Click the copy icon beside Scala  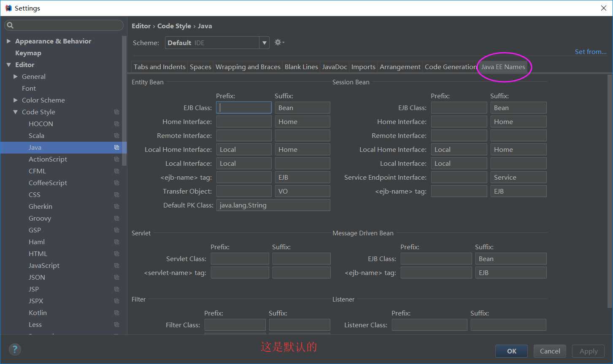pos(117,135)
